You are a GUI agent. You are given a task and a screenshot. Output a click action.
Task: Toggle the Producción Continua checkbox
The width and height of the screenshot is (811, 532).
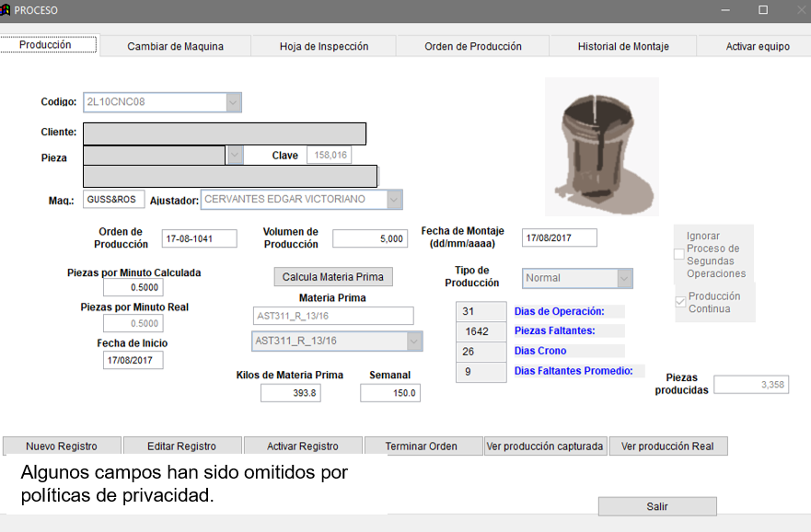click(x=680, y=302)
